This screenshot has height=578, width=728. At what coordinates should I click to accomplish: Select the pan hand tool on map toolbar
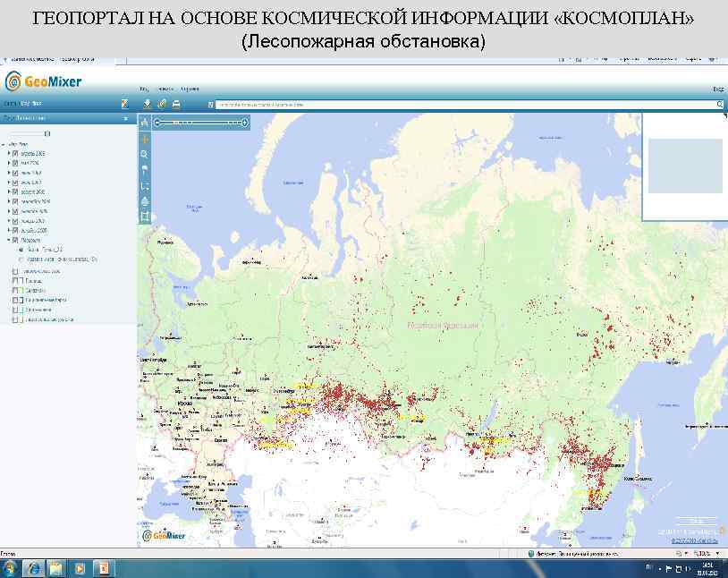(x=145, y=139)
